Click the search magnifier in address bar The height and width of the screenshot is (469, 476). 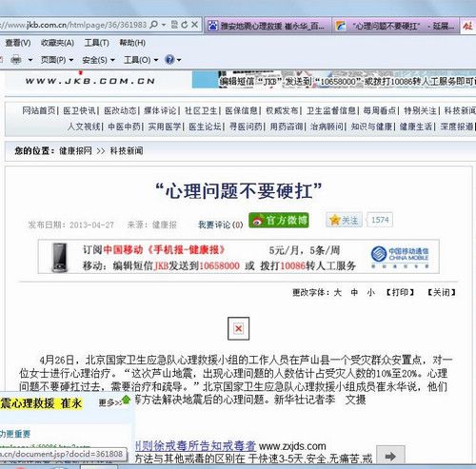point(154,25)
